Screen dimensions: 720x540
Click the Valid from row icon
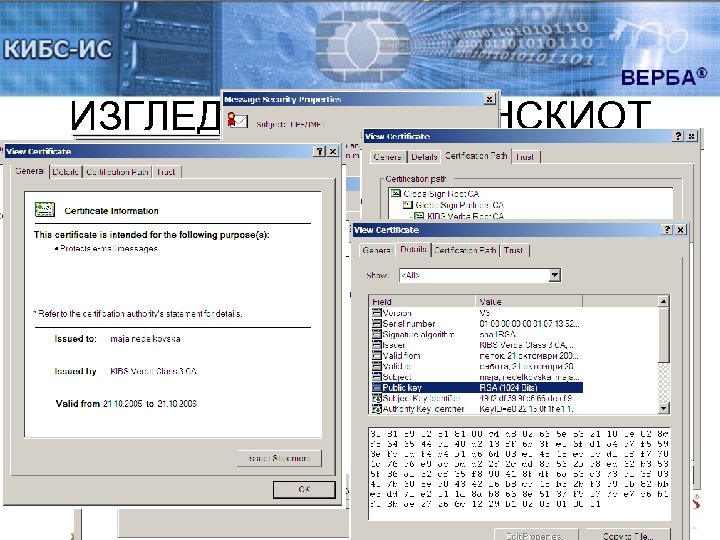pos(377,355)
